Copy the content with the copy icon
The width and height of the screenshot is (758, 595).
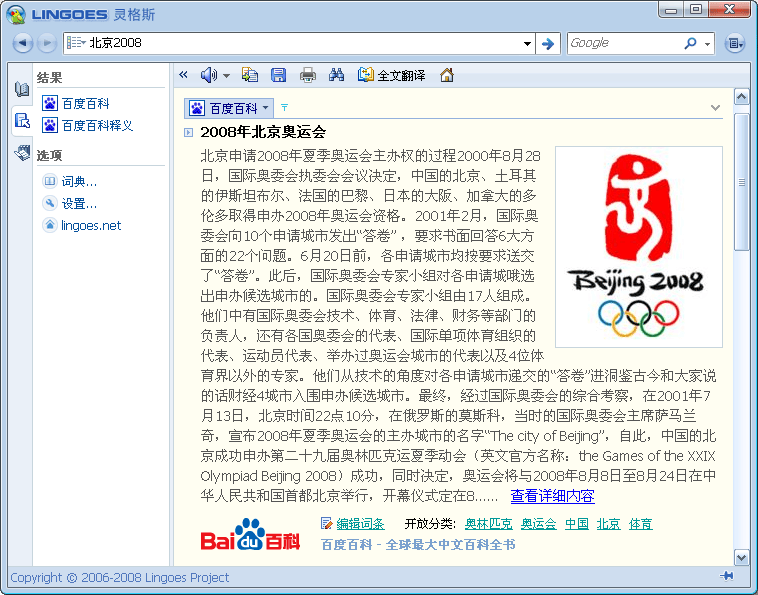pos(250,75)
